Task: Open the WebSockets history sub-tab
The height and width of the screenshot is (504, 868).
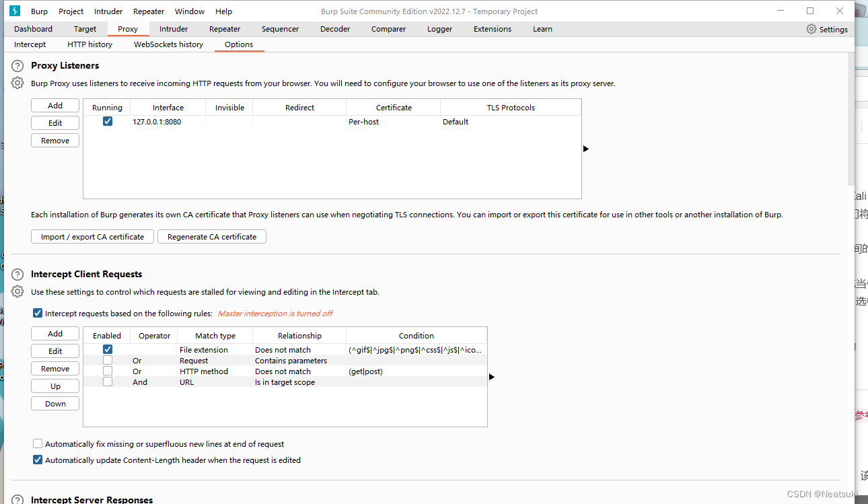Action: pos(168,44)
